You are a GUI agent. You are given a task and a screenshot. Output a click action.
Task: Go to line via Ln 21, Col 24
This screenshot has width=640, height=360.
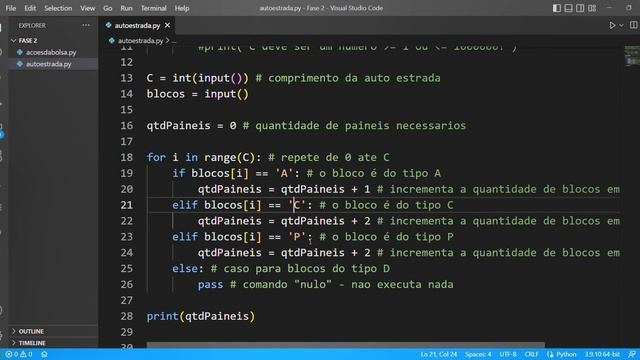coord(438,354)
